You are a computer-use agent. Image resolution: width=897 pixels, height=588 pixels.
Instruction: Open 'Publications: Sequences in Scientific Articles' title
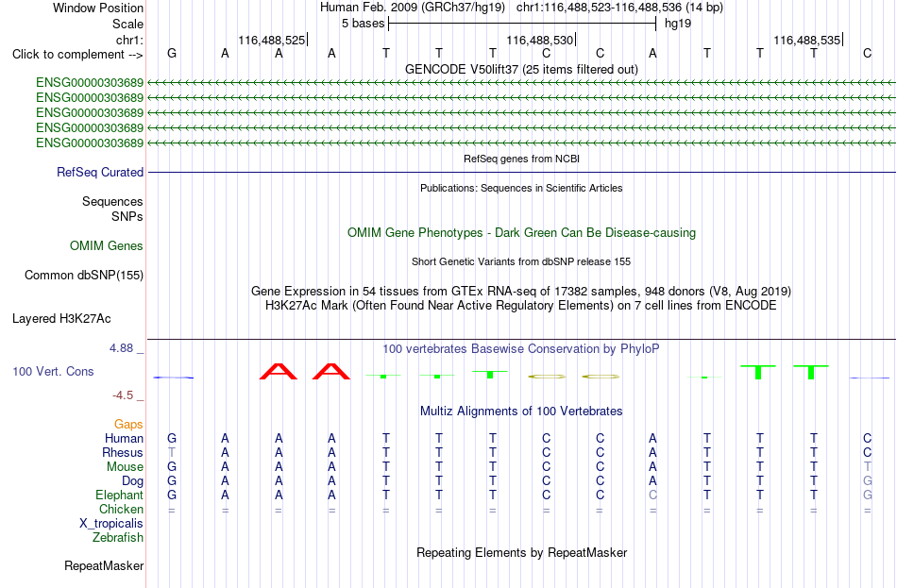521,188
